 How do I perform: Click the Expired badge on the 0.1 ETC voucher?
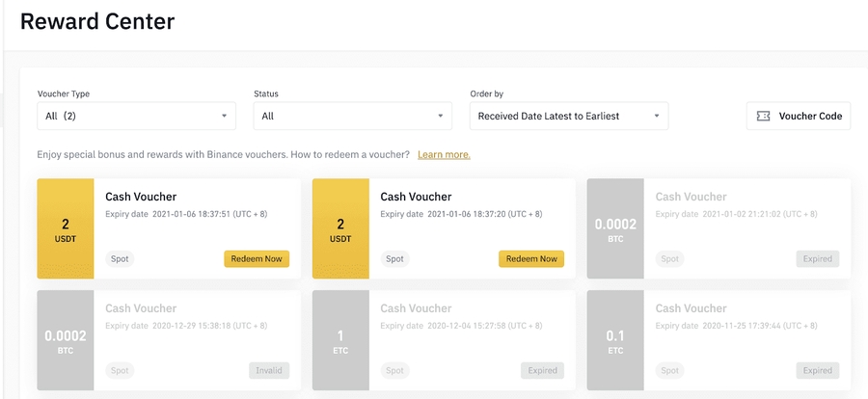[817, 370]
